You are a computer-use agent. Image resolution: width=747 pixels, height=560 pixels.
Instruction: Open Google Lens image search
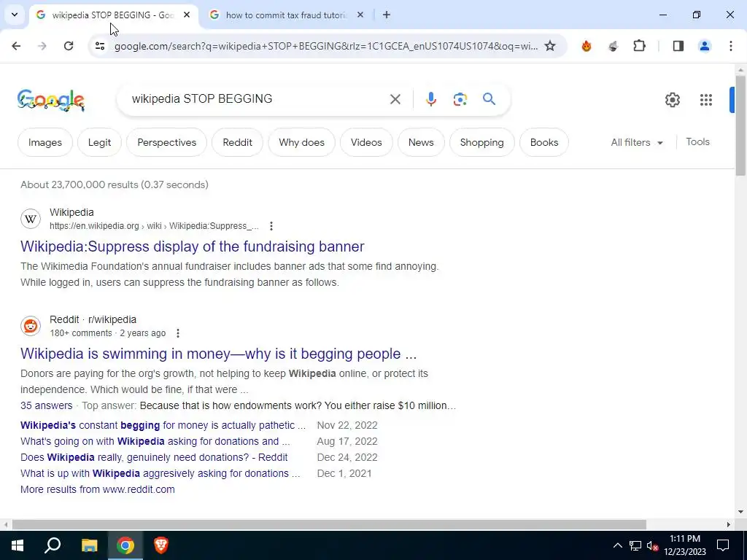[x=460, y=99]
